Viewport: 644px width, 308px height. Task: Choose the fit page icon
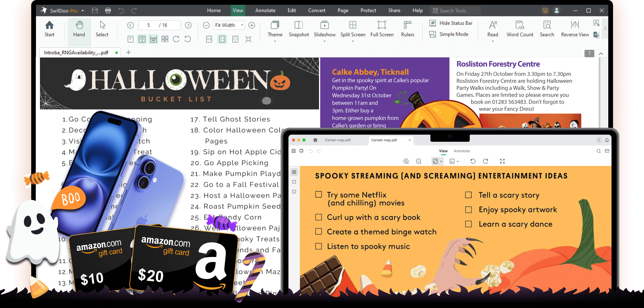(x=235, y=39)
